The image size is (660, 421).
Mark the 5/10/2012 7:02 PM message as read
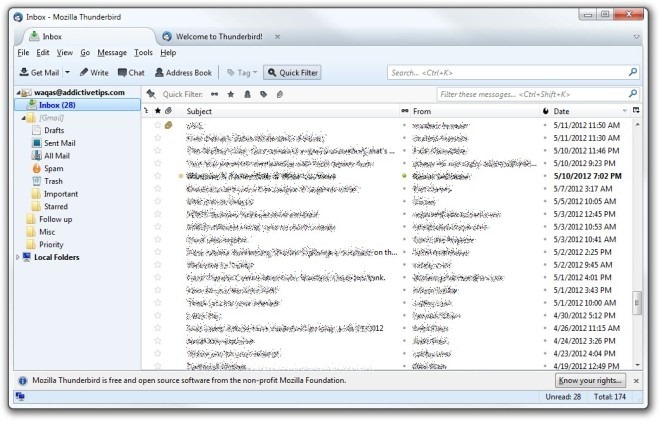coord(405,176)
